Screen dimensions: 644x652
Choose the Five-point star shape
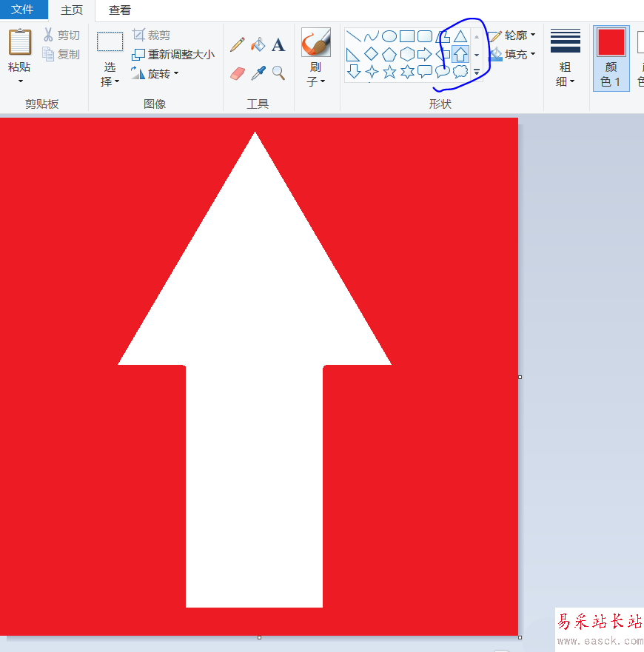[x=389, y=72]
